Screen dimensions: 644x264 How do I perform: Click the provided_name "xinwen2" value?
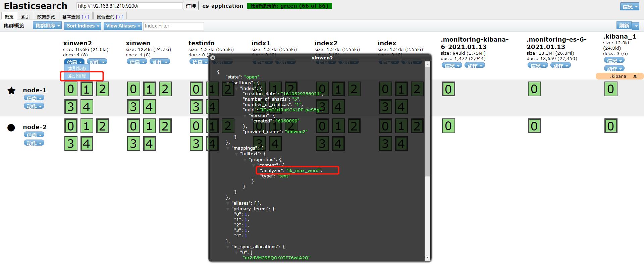click(x=296, y=131)
